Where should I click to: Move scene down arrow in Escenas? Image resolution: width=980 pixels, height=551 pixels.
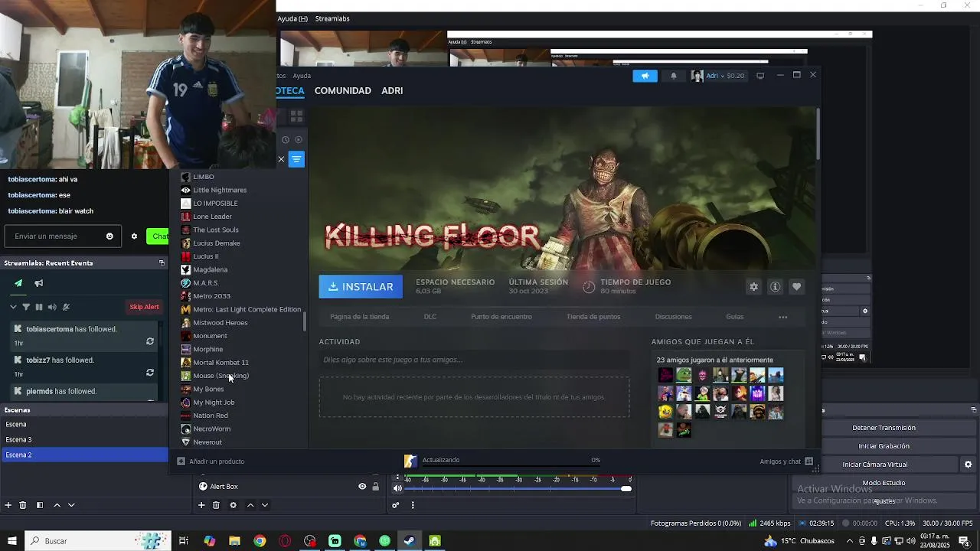pyautogui.click(x=71, y=505)
